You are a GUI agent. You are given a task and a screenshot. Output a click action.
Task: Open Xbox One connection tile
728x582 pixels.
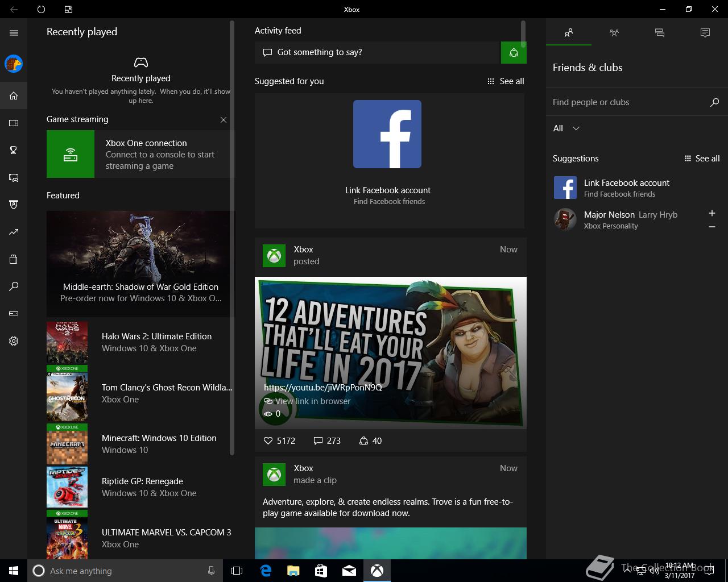(140, 154)
